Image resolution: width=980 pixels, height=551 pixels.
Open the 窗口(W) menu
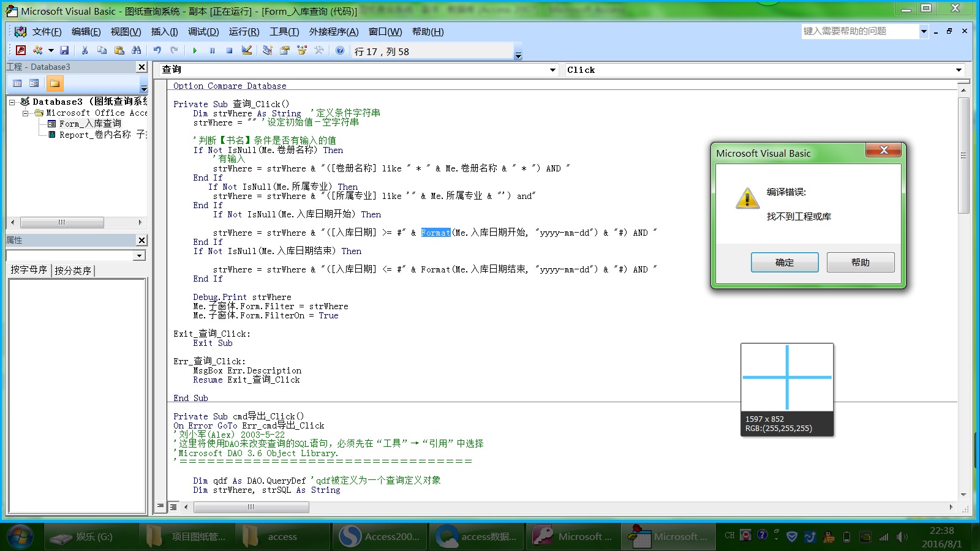click(x=385, y=32)
